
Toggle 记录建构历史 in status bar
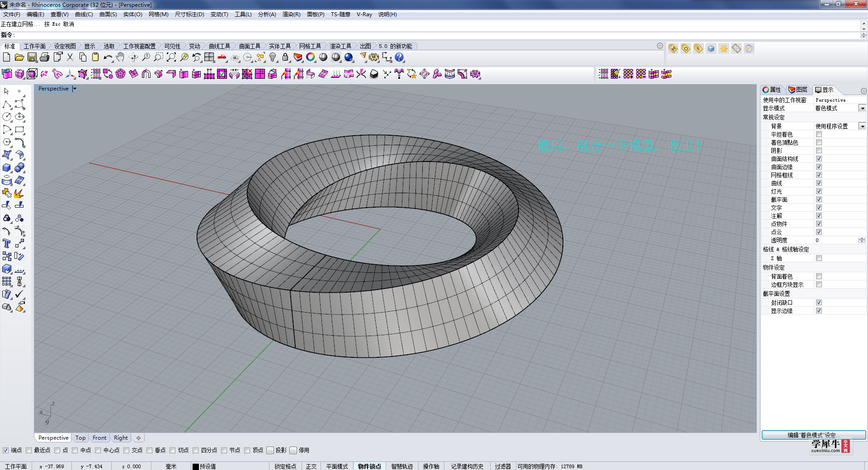click(467, 466)
